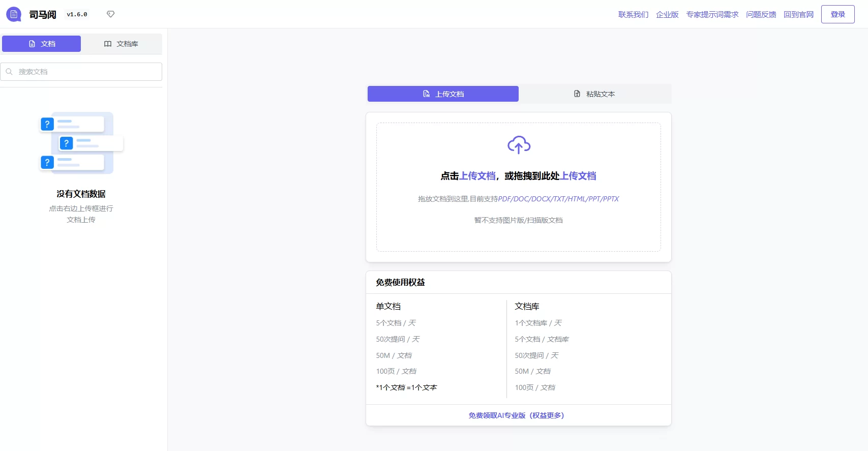Image resolution: width=868 pixels, height=451 pixels.
Task: Open the 联系我们 link
Action: (633, 14)
